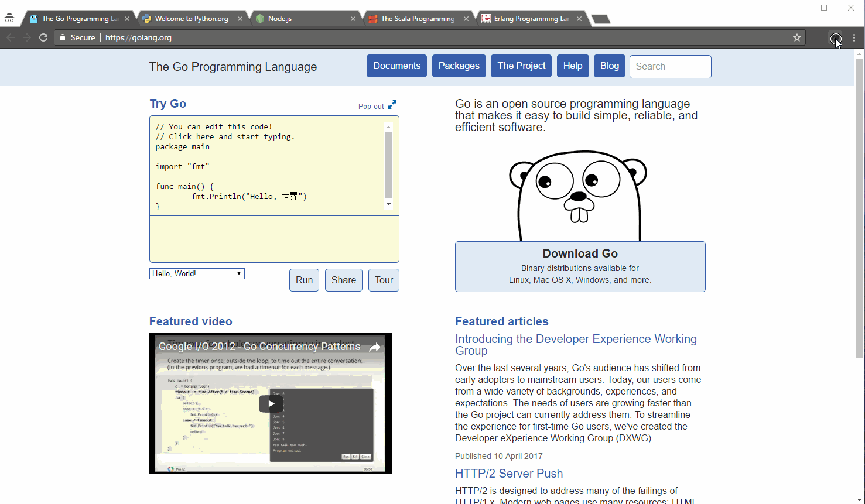Image resolution: width=865 pixels, height=504 pixels.
Task: Open the Hello, World! examples dropdown
Action: click(197, 273)
